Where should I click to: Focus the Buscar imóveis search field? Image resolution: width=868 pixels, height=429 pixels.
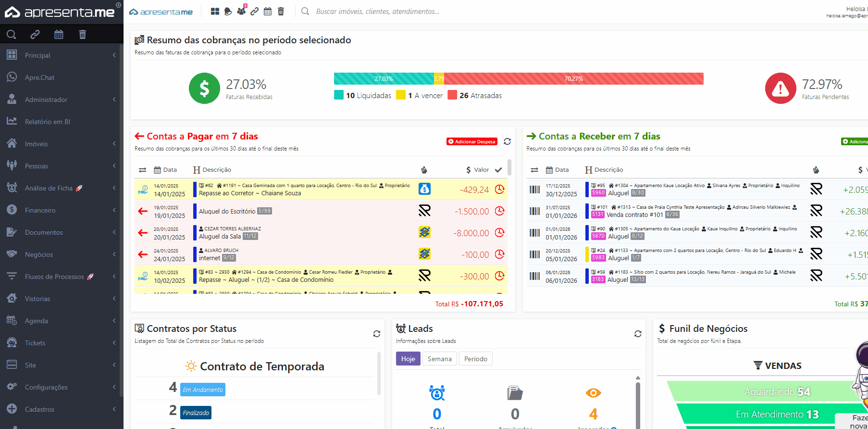377,12
